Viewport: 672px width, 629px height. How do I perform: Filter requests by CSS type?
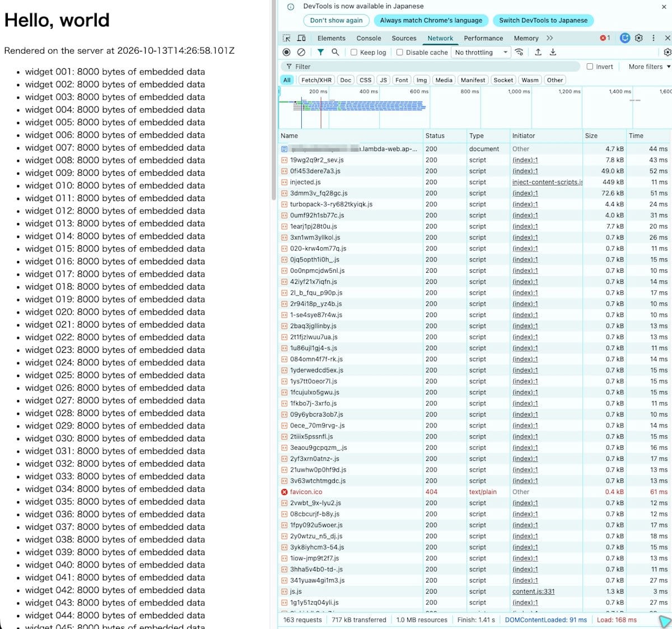point(366,80)
